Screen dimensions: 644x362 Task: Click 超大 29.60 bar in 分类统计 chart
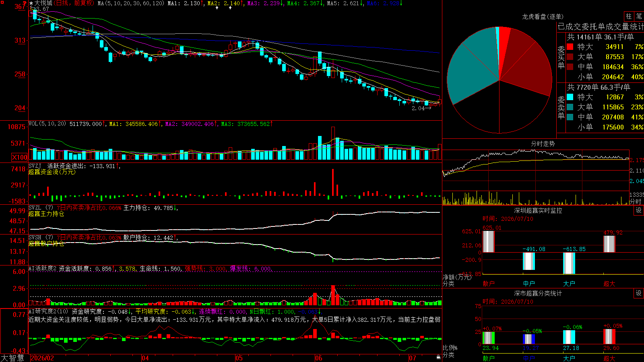coord(609,337)
